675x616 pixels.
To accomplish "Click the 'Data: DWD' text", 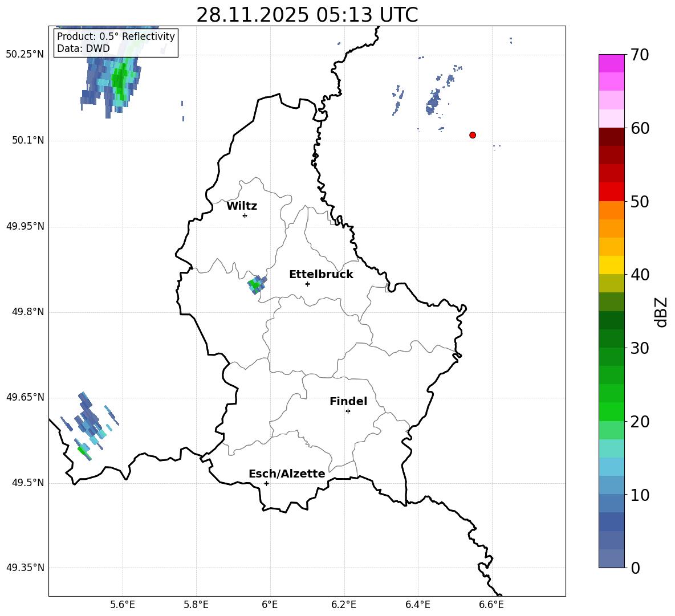I will click(x=83, y=48).
